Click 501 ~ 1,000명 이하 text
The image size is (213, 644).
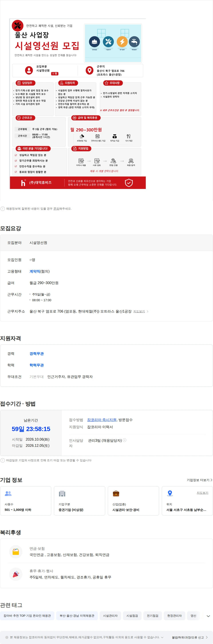pos(18,510)
